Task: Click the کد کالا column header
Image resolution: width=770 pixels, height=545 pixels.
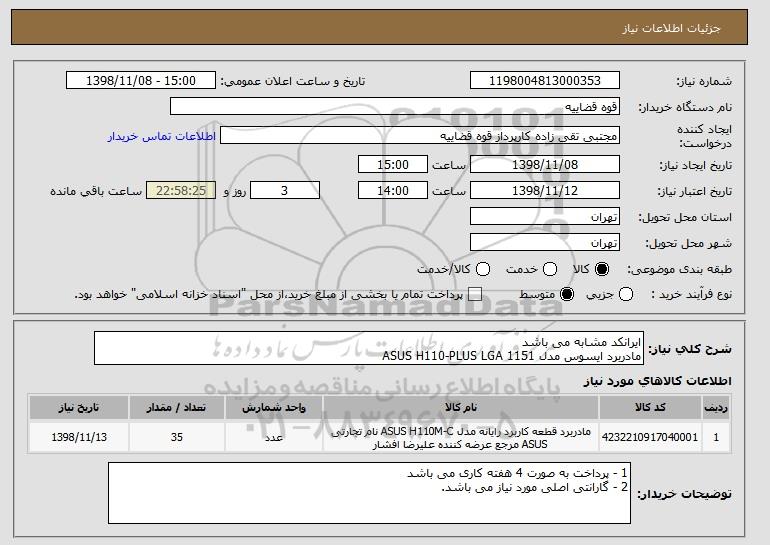Action: 650,408
